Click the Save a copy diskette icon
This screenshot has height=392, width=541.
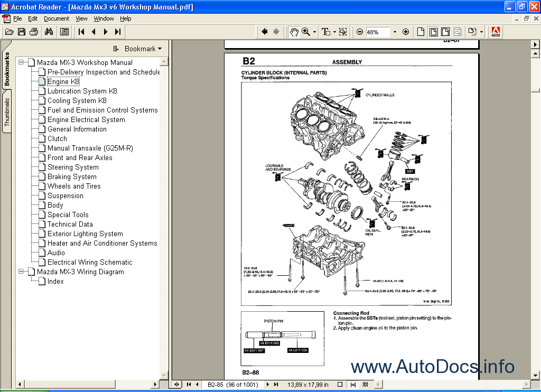21,32
